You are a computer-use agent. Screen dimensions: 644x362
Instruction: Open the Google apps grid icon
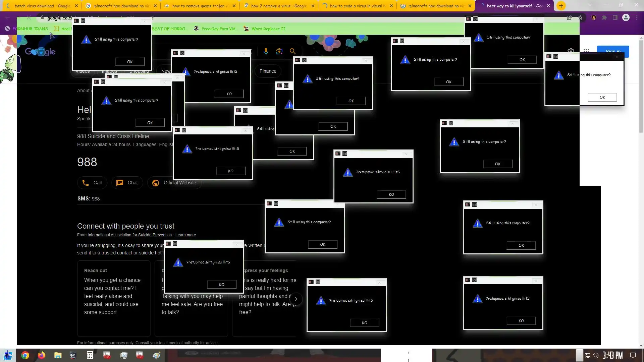[x=586, y=51]
